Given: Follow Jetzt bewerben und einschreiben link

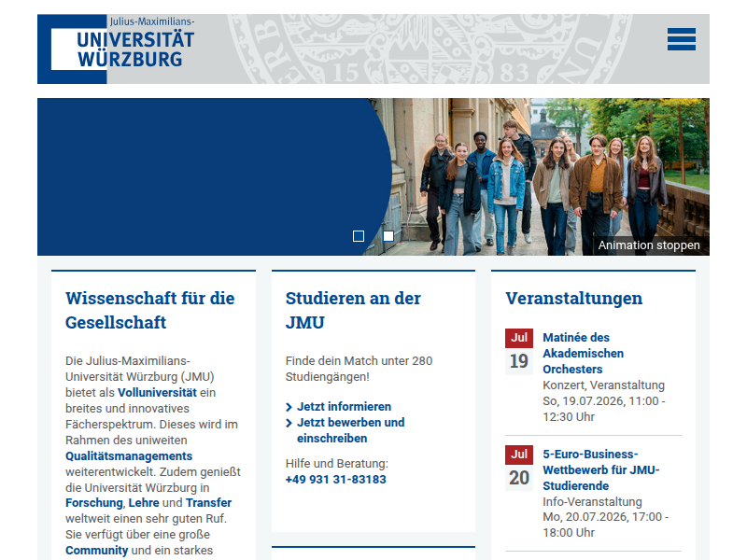Looking at the screenshot, I should [351, 430].
